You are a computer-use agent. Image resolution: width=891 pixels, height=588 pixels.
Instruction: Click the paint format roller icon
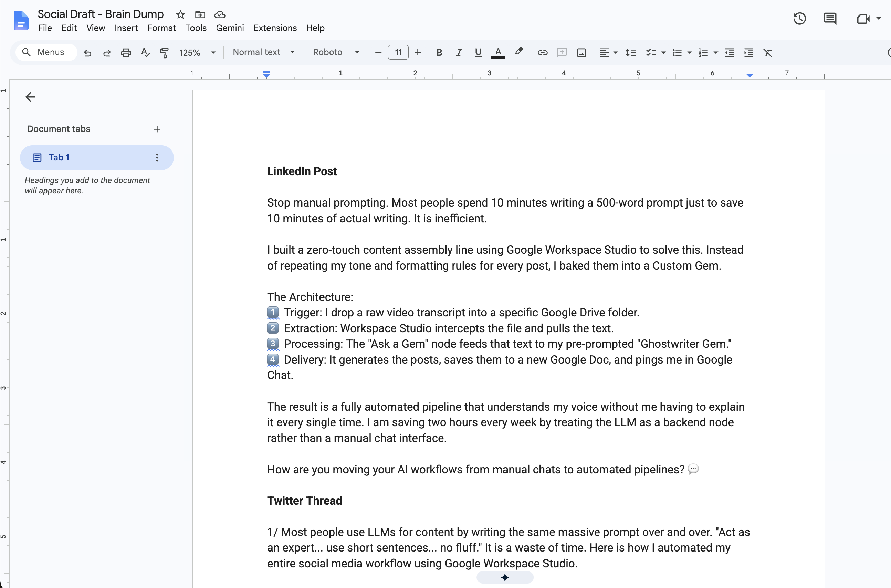click(164, 52)
